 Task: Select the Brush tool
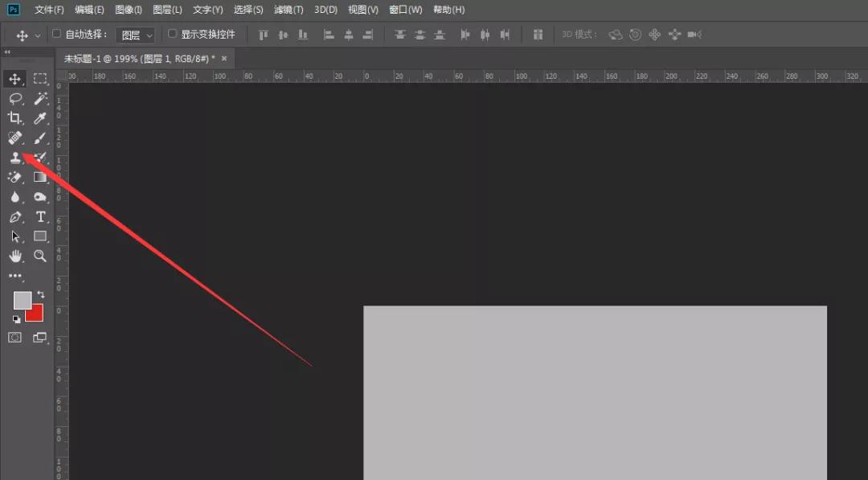click(x=40, y=137)
